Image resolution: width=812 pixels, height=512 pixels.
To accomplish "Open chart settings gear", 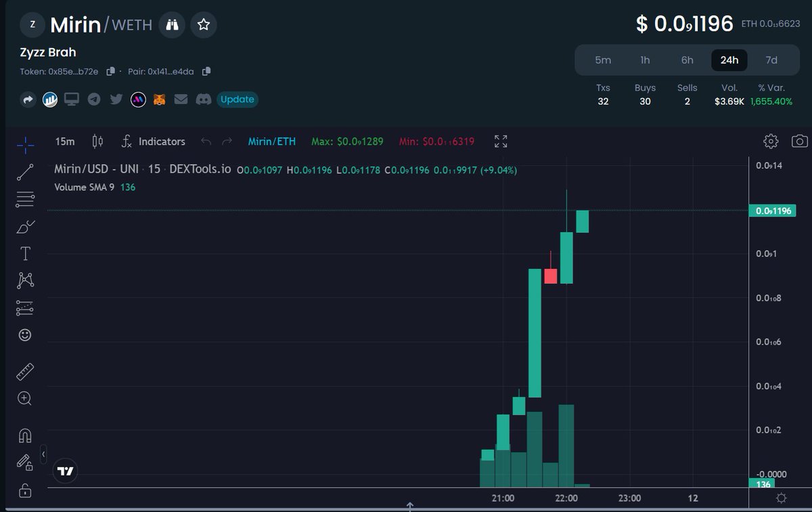I will coord(771,142).
